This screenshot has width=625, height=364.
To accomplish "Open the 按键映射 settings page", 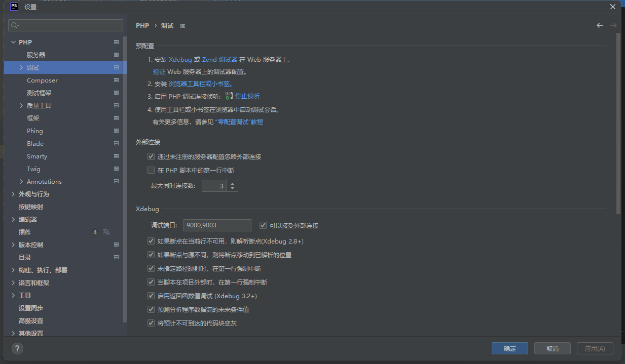I will pos(30,207).
